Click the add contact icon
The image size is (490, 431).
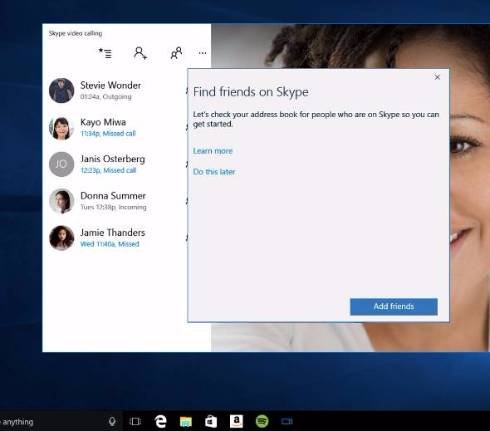pos(140,53)
